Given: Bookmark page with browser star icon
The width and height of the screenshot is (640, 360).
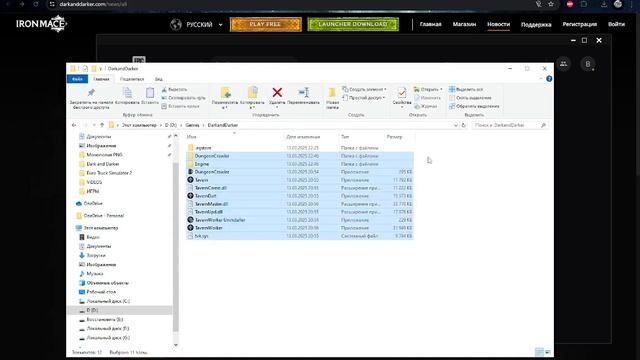Looking at the screenshot, I should coord(551,4).
